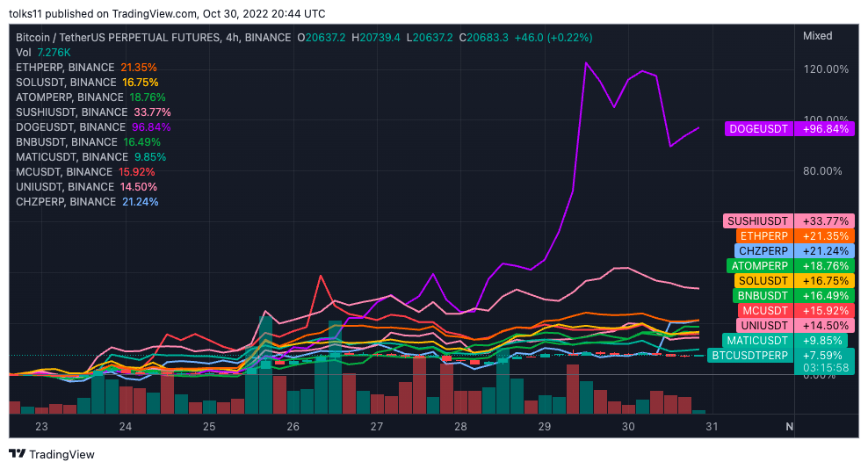This screenshot has height=469, width=868.
Task: Click the MATICUSDT +9.85% price label
Action: coord(784,341)
